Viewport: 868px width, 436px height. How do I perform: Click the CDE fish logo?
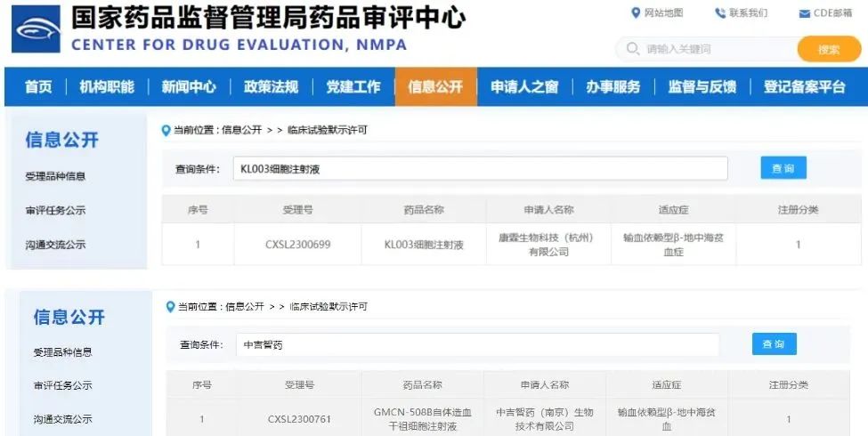click(36, 29)
